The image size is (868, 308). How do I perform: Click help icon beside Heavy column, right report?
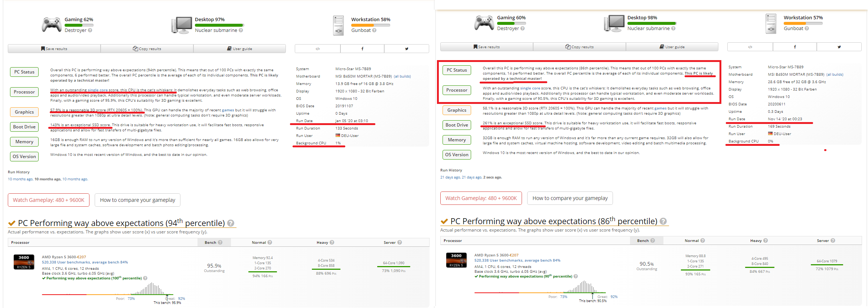(x=766, y=240)
